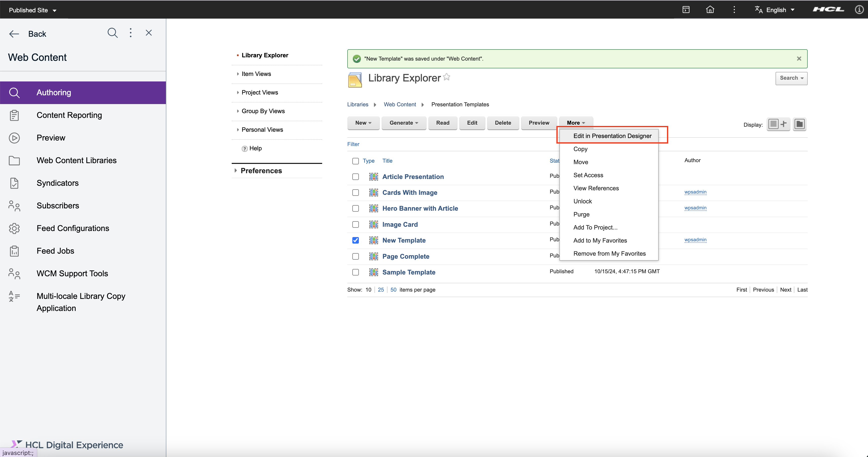
Task: Open the Sample Template item
Action: click(x=409, y=272)
